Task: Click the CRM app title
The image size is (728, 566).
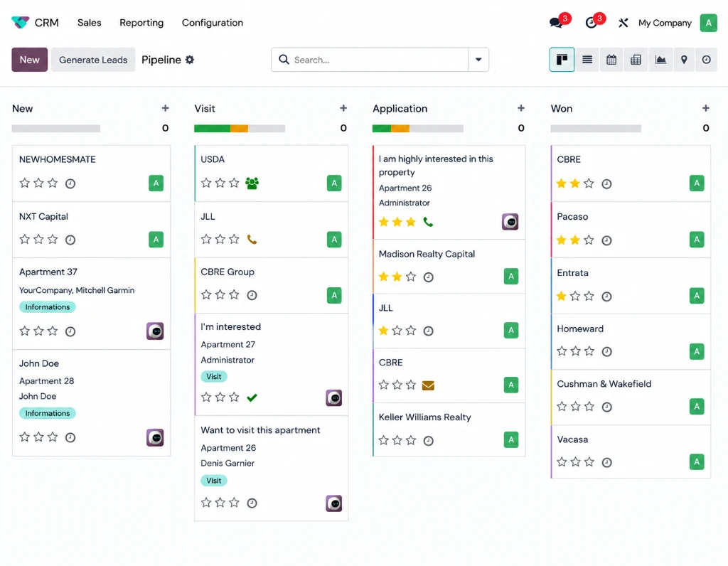Action: point(46,23)
